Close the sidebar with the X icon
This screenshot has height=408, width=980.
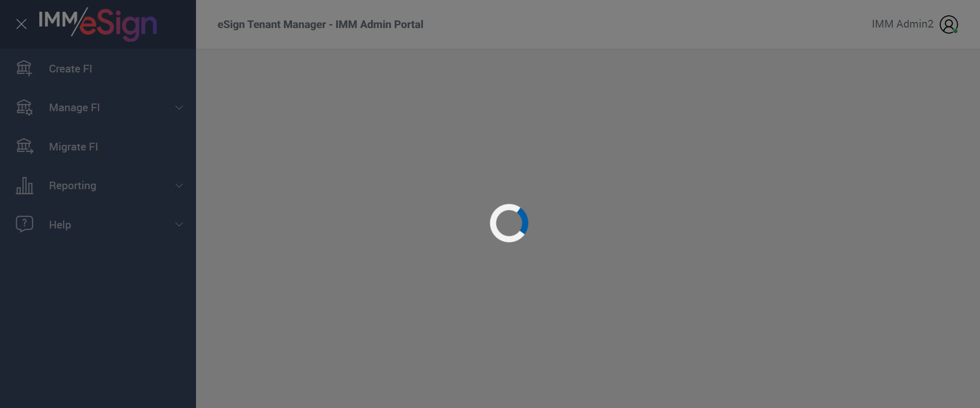(21, 24)
